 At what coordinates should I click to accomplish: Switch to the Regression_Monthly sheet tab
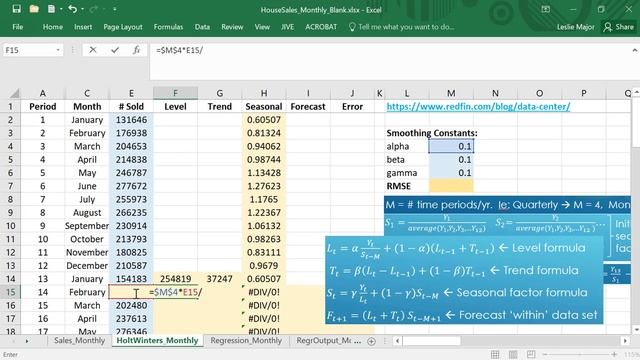click(x=246, y=340)
